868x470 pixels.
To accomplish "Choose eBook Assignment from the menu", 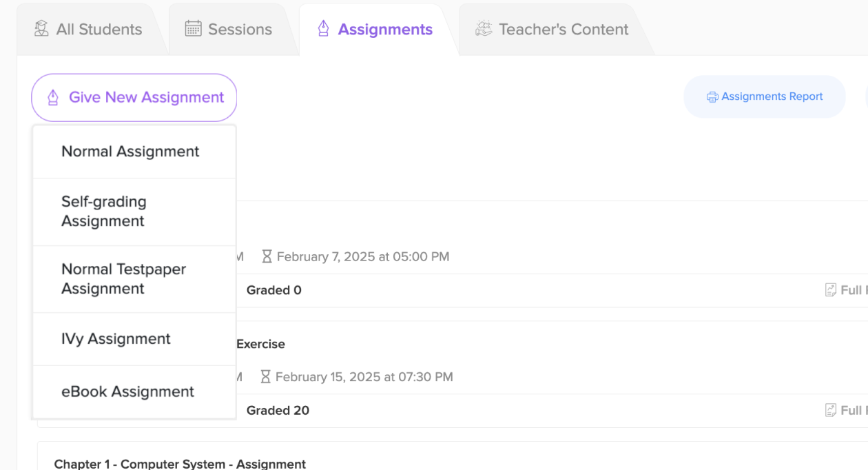I will pyautogui.click(x=127, y=391).
